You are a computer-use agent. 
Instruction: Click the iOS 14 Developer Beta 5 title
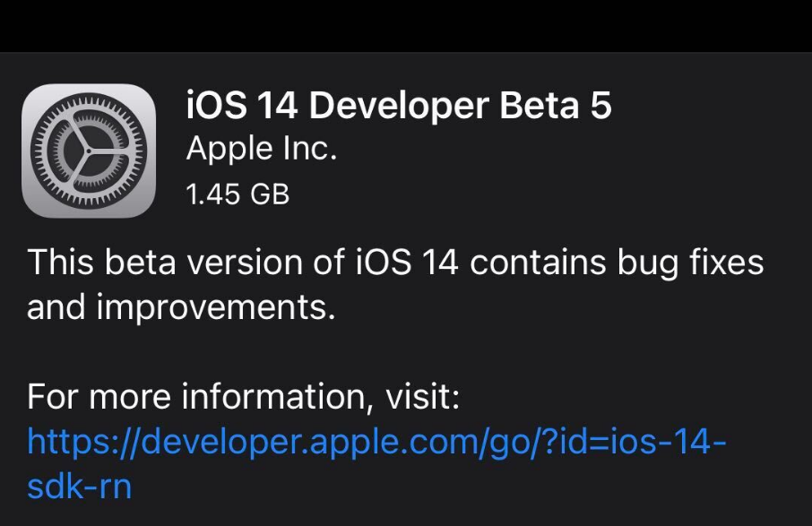pos(398,106)
